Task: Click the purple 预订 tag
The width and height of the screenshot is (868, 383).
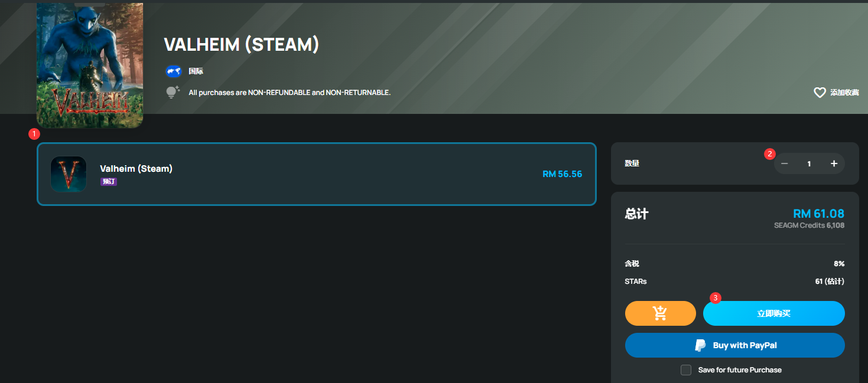Action: coord(109,182)
